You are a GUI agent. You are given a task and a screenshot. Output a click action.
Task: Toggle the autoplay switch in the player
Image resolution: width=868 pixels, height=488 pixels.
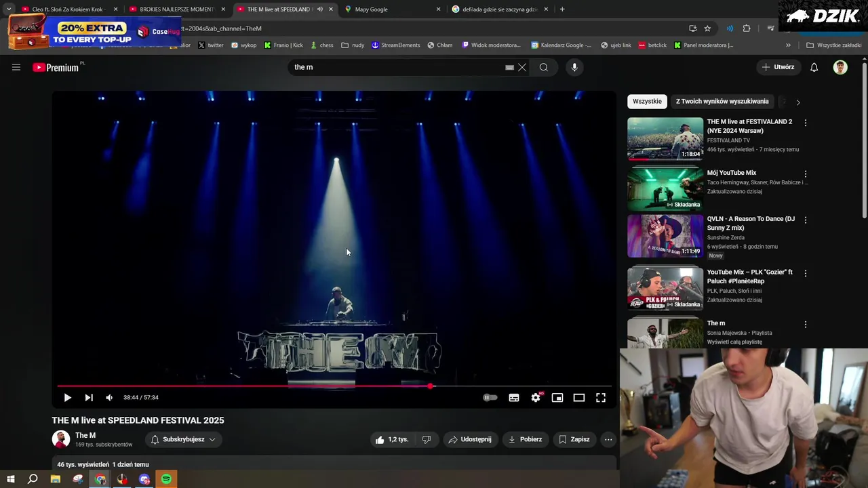point(490,398)
